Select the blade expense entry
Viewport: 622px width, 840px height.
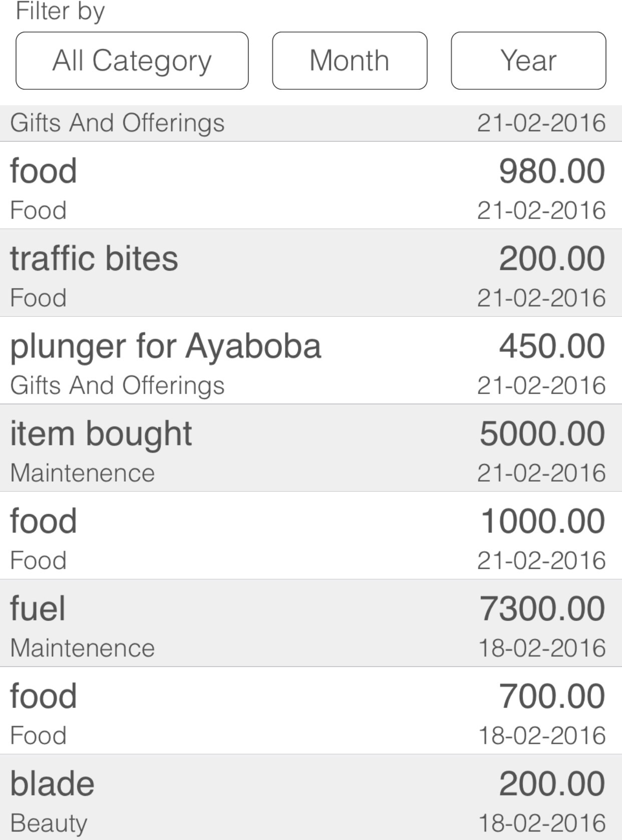tap(310, 797)
